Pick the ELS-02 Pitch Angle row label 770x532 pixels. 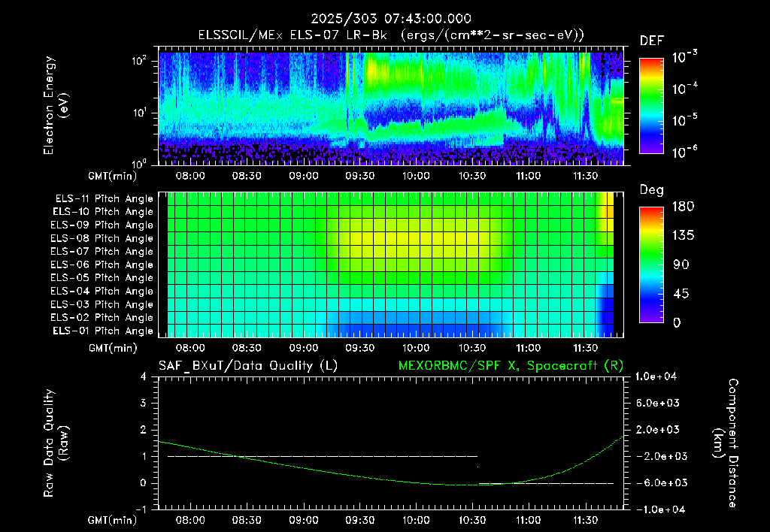102,318
